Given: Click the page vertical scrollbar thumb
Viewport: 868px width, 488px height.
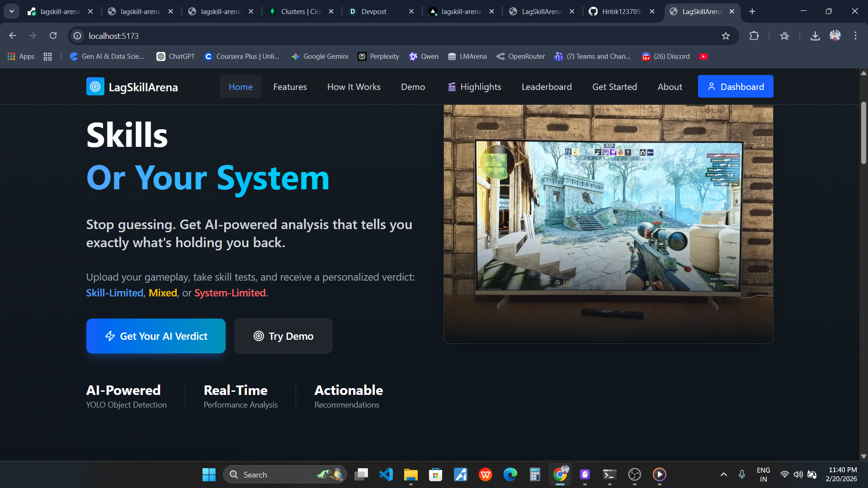Looking at the screenshot, I should (863, 133).
